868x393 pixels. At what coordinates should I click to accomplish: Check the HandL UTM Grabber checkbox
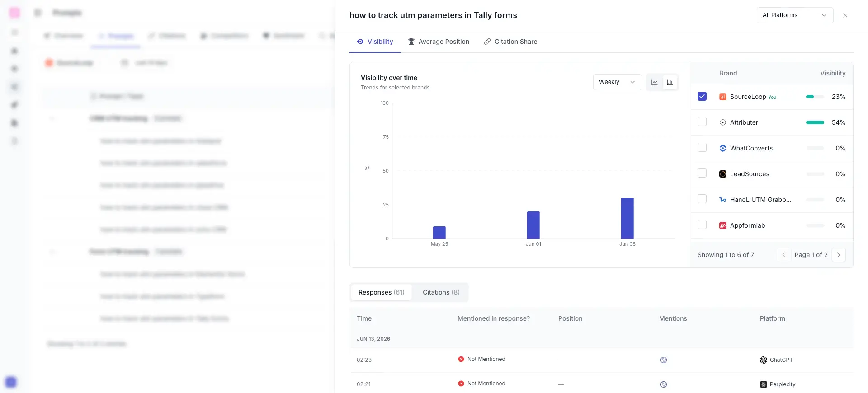pos(702,199)
